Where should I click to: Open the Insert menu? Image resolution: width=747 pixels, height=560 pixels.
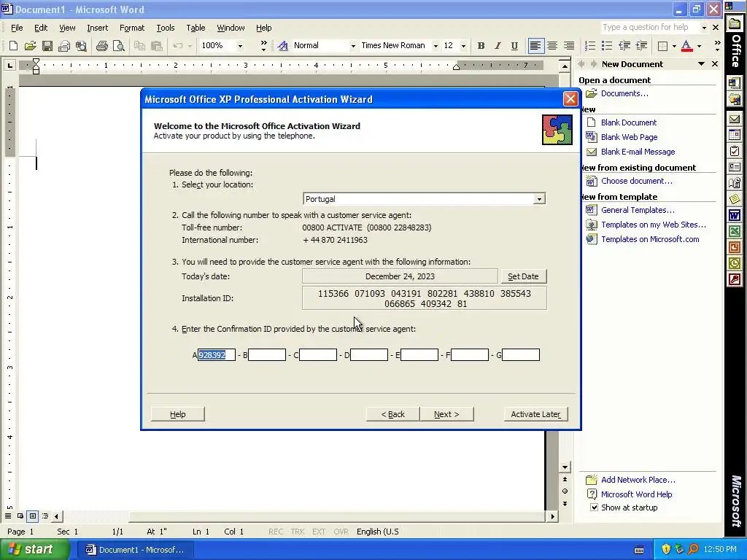tap(97, 28)
